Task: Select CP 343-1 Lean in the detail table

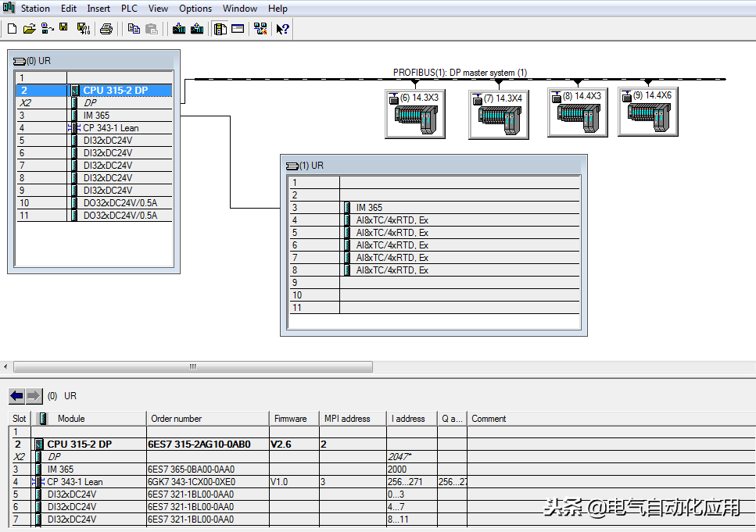Action: (x=75, y=482)
